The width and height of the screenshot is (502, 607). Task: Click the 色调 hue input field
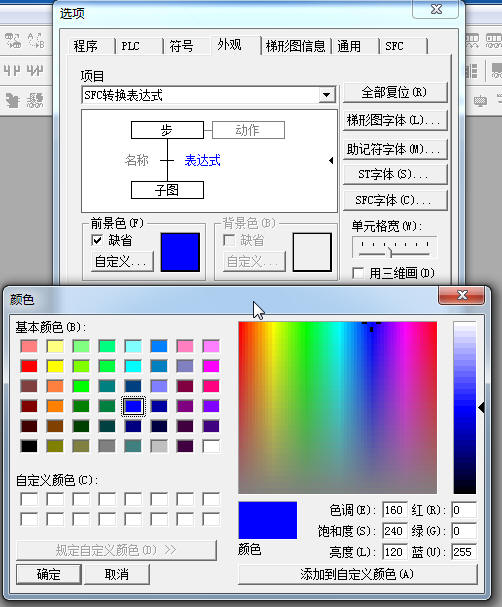(x=394, y=510)
